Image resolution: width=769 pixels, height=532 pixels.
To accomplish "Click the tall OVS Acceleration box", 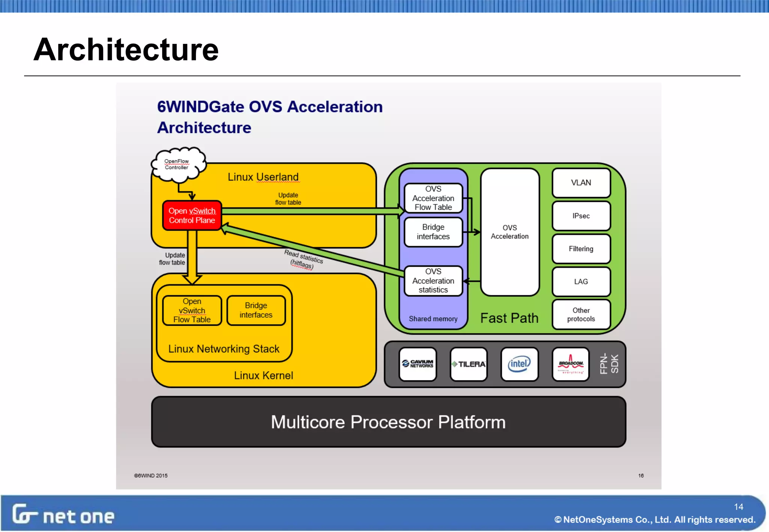I will tap(510, 232).
